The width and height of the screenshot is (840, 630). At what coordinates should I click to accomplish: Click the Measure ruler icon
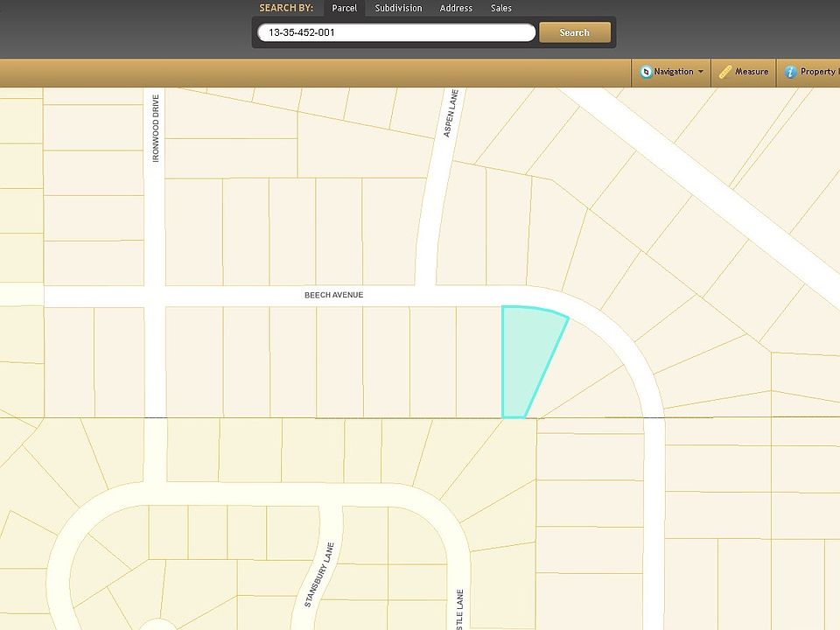(x=724, y=72)
